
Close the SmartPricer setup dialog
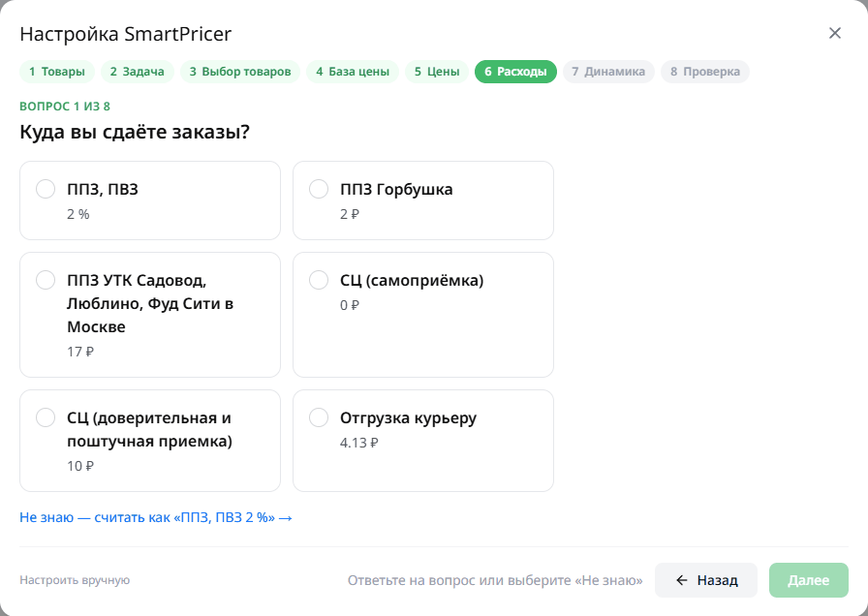coord(835,33)
